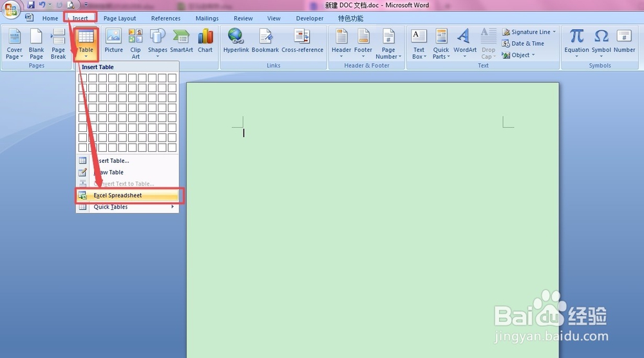Screen dimensions: 644x358
Task: Open the Symbol gallery
Action: point(601,43)
